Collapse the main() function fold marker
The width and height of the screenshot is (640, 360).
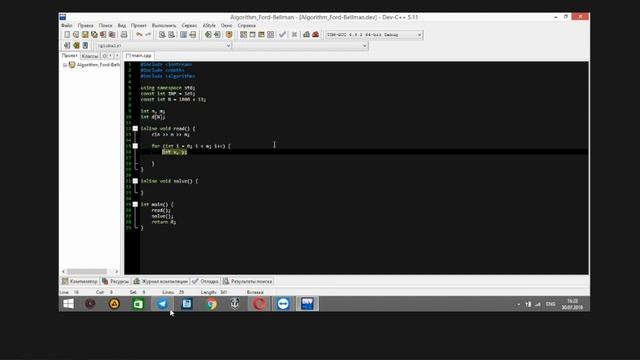pyautogui.click(x=135, y=204)
